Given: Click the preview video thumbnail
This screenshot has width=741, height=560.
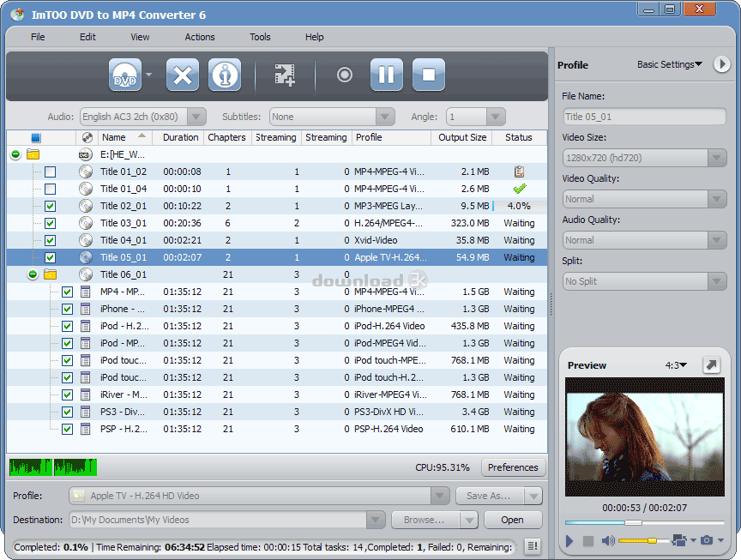Looking at the screenshot, I should 645,437.
